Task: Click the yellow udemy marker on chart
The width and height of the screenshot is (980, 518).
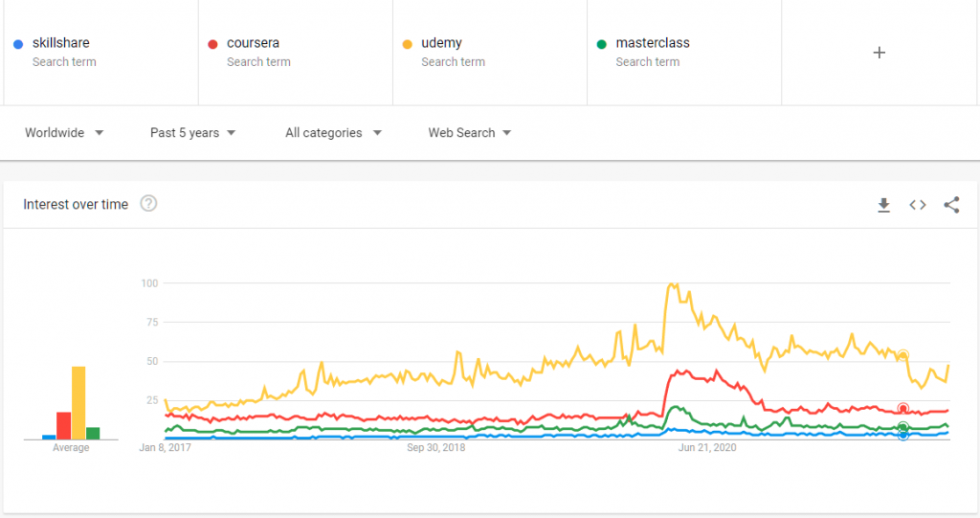Action: [902, 355]
